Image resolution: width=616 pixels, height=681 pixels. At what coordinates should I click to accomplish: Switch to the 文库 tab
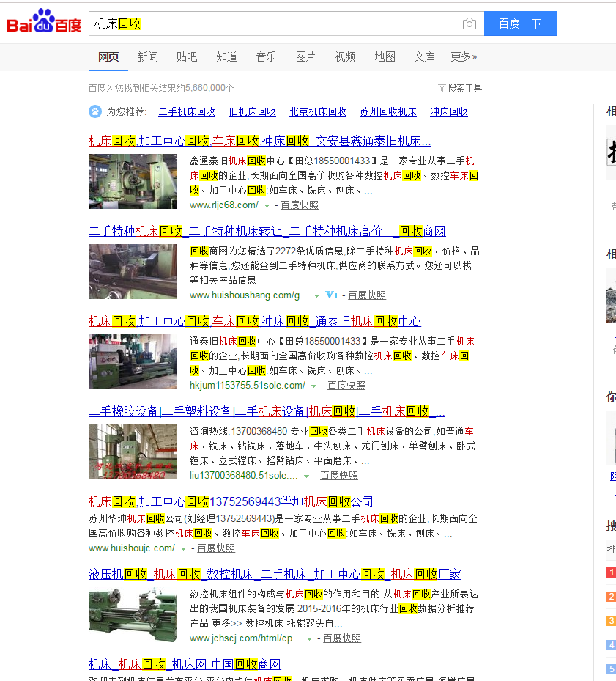(x=425, y=57)
